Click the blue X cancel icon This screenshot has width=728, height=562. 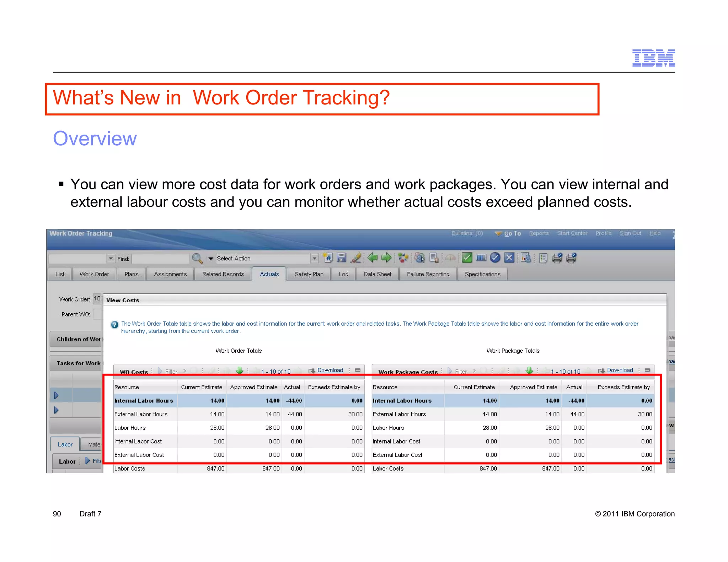point(509,258)
